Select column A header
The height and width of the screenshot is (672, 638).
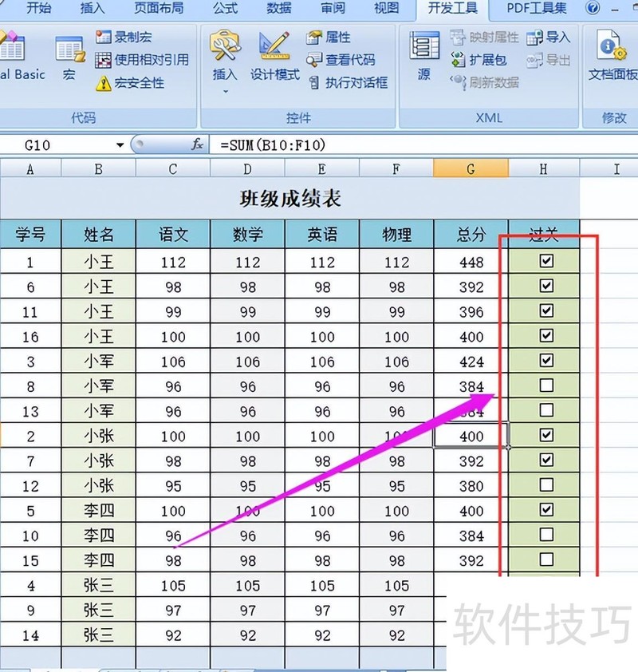30,168
